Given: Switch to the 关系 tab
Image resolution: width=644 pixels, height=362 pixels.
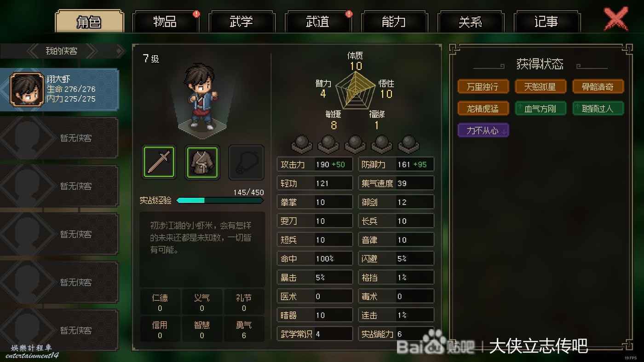Looking at the screenshot, I should click(x=470, y=22).
